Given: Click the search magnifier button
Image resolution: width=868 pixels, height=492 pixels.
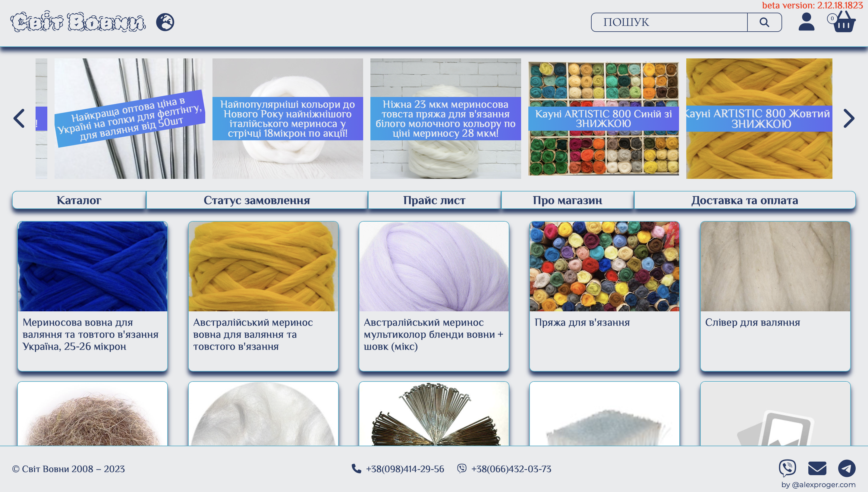Looking at the screenshot, I should [764, 22].
